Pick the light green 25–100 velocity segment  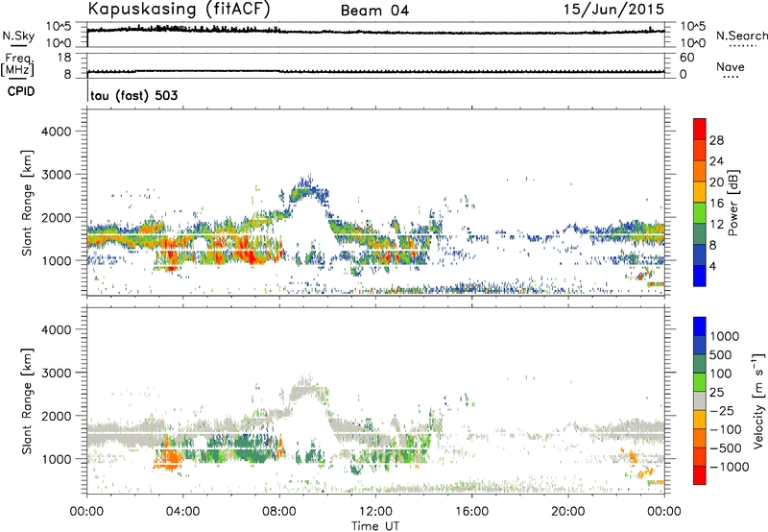[700, 382]
